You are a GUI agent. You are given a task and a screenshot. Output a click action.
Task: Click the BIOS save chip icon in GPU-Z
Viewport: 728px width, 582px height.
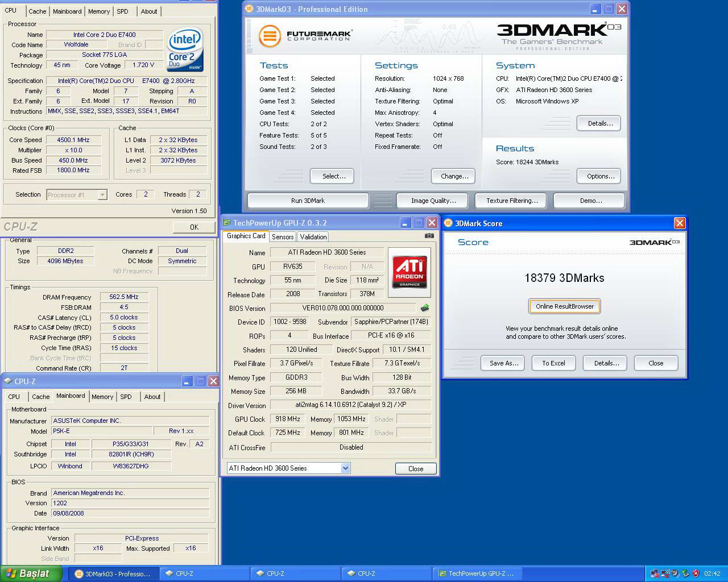click(x=425, y=308)
